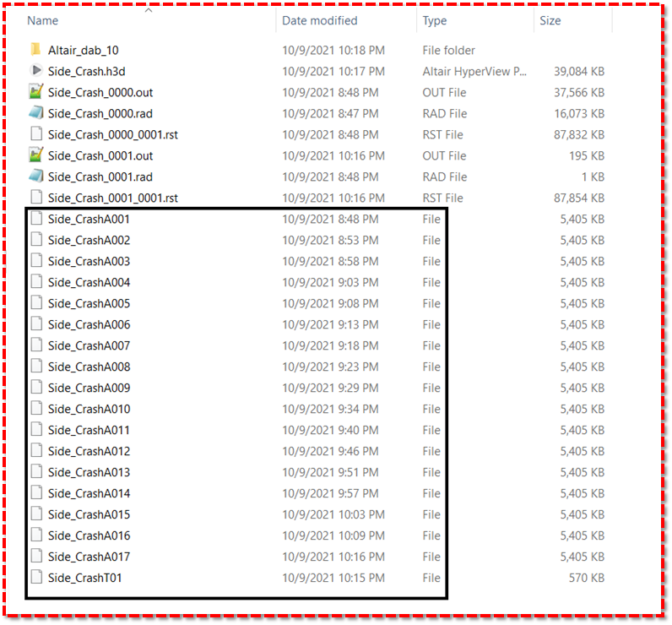Click the 10/9/2021 9:57 PM date
672x625 pixels.
click(330, 493)
